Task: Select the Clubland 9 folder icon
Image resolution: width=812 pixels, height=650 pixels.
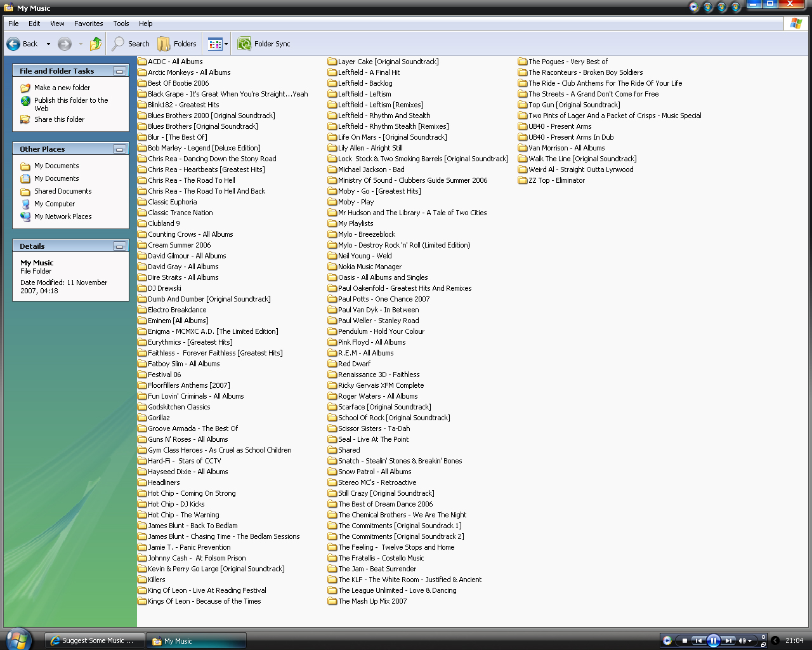Action: (142, 223)
